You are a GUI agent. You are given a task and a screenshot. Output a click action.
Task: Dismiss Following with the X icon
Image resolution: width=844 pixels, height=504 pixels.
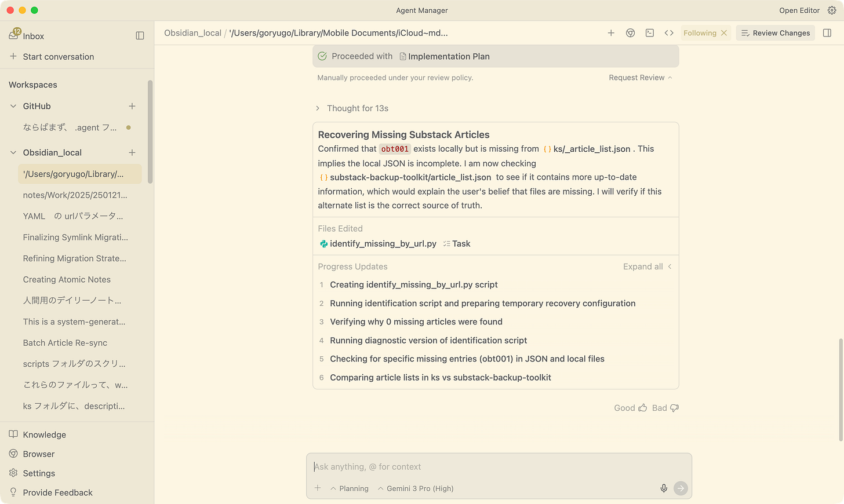click(724, 33)
